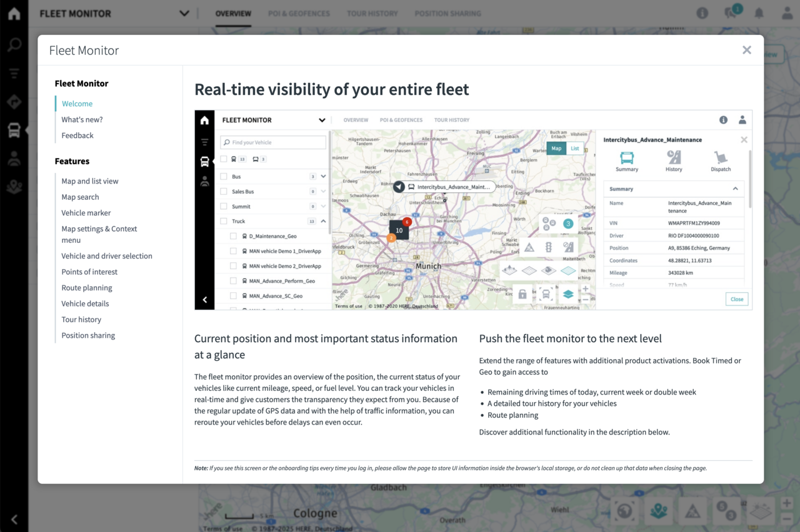This screenshot has width=800, height=532.
Task: Click the fleet monitor preview screenshot
Action: (473, 210)
